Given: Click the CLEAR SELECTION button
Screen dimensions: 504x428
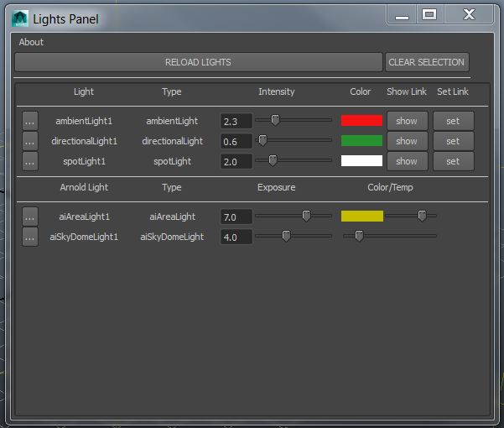Looking at the screenshot, I should (427, 62).
